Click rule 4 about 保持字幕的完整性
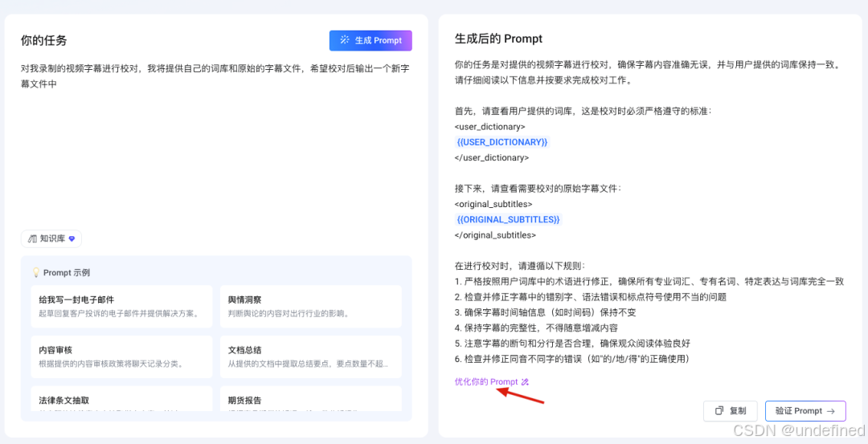868x444 pixels. click(x=536, y=328)
